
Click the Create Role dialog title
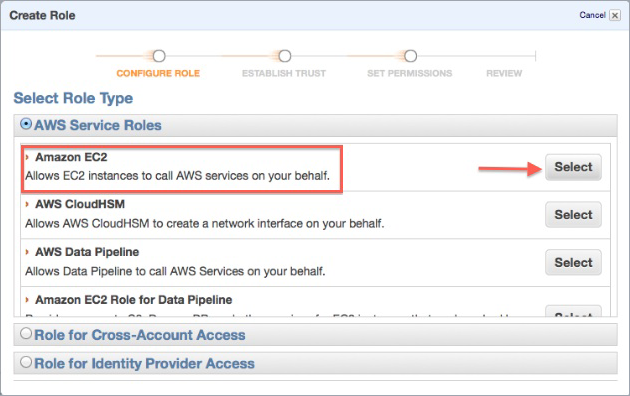pos(42,15)
